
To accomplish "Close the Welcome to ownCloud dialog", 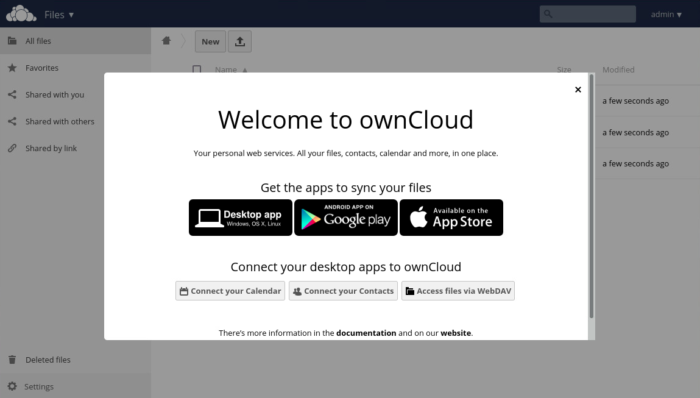I will pos(578,90).
